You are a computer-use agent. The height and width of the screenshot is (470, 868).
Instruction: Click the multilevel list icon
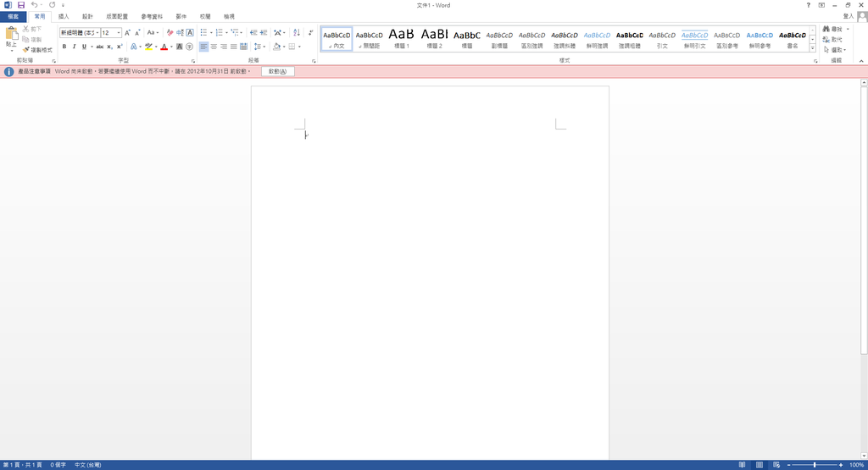tap(235, 33)
